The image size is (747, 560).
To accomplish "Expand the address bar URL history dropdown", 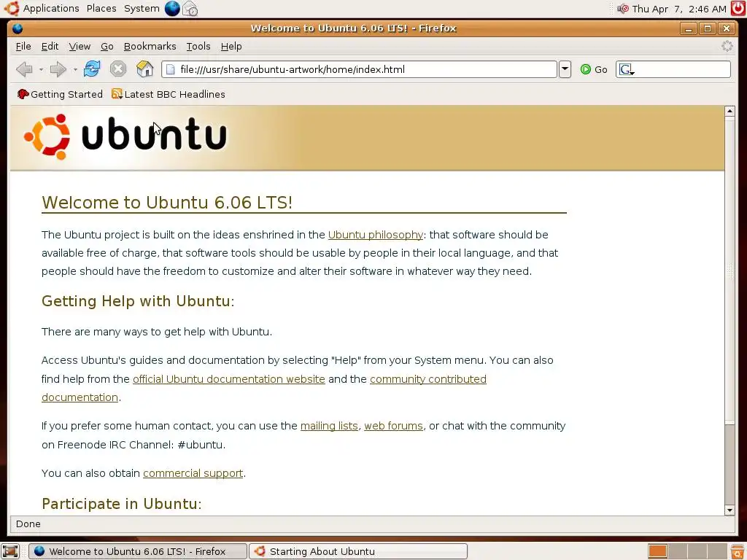I will tap(565, 69).
